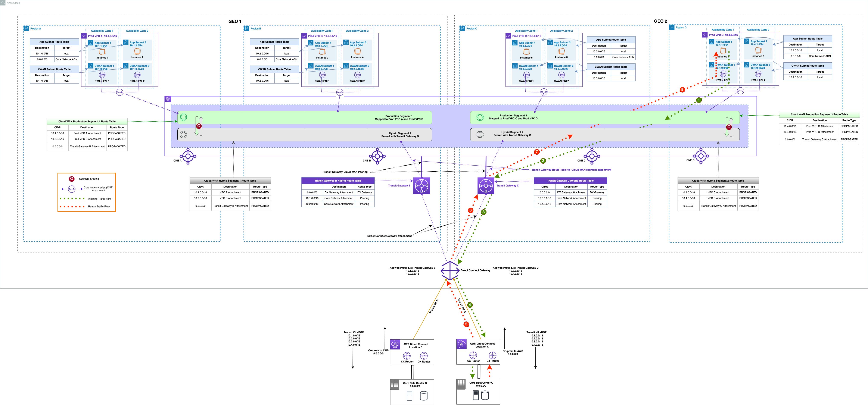Select red step marker number 8
The width and height of the screenshot is (868, 405).
click(x=682, y=90)
